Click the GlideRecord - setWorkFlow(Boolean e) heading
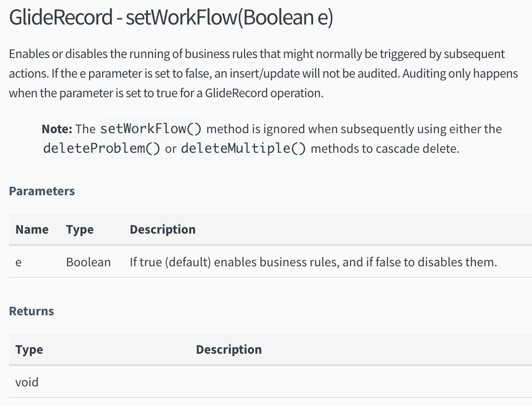This screenshot has width=532, height=406. 171,17
